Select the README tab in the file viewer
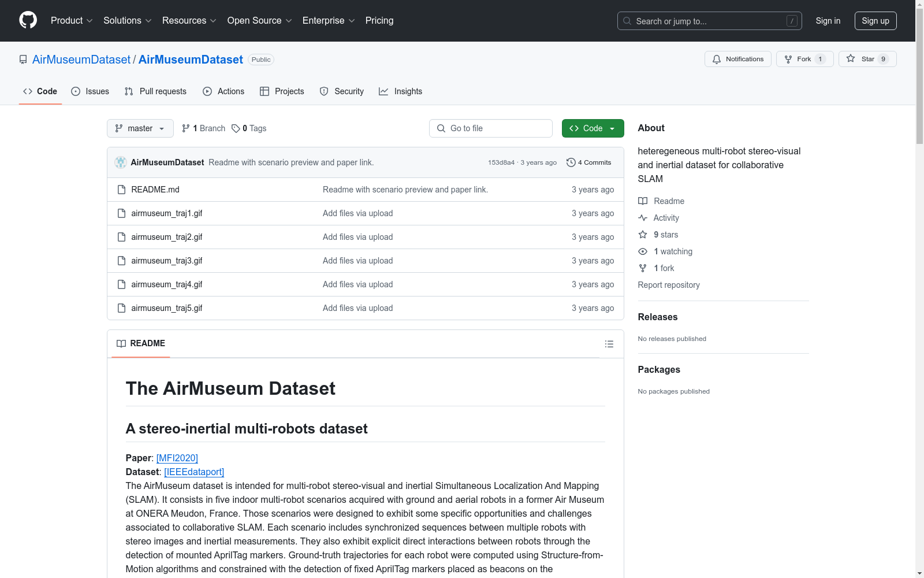The image size is (924, 578). pos(141,343)
